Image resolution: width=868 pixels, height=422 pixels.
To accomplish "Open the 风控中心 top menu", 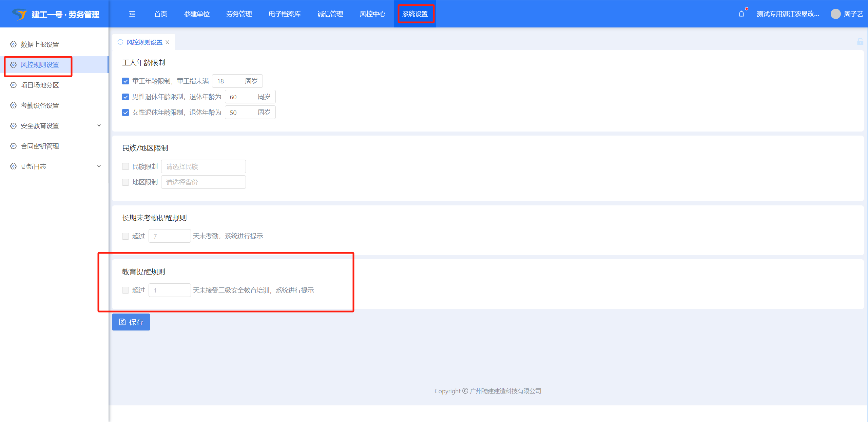I will coord(372,14).
